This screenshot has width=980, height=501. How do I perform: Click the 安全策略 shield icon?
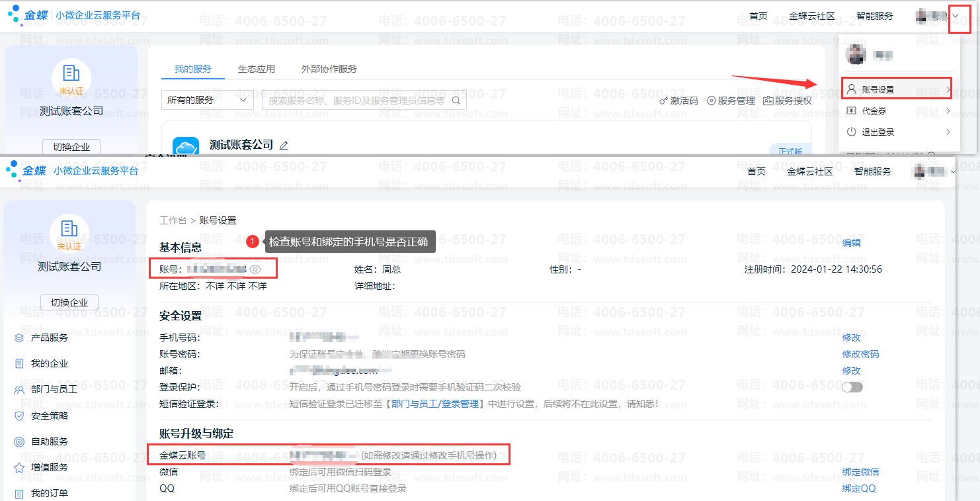[19, 416]
